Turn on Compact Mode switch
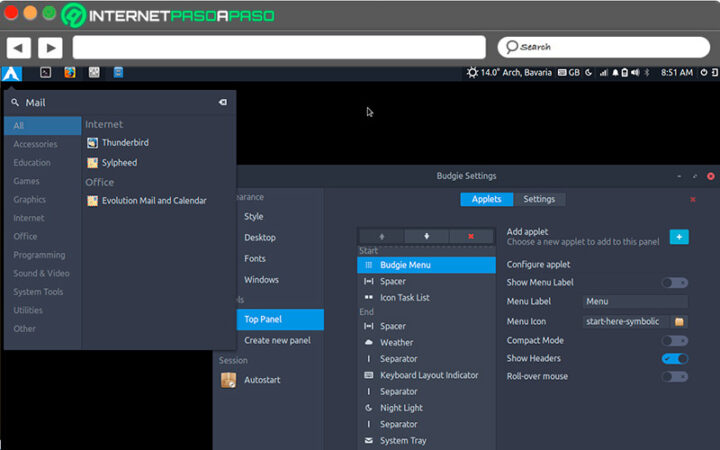Image resolution: width=720 pixels, height=450 pixels. 675,340
